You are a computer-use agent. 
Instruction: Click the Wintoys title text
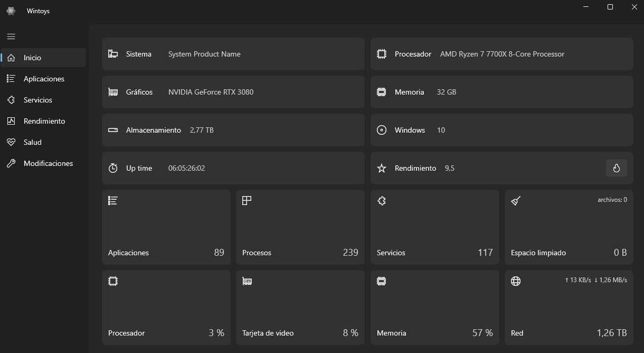[x=38, y=11]
